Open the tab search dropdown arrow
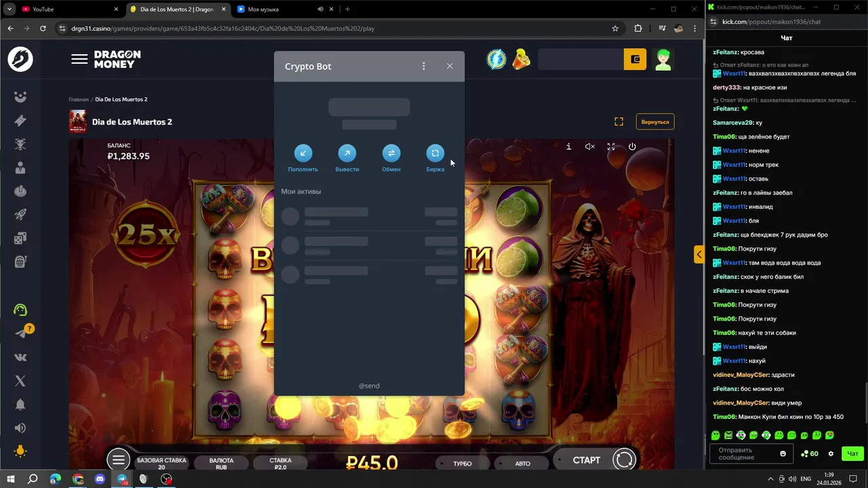The width and height of the screenshot is (868, 488). tap(9, 9)
